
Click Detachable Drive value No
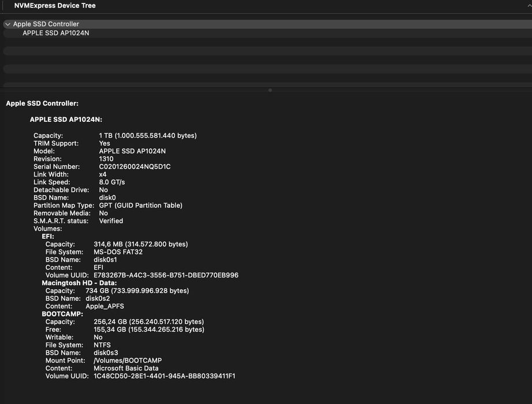point(103,190)
